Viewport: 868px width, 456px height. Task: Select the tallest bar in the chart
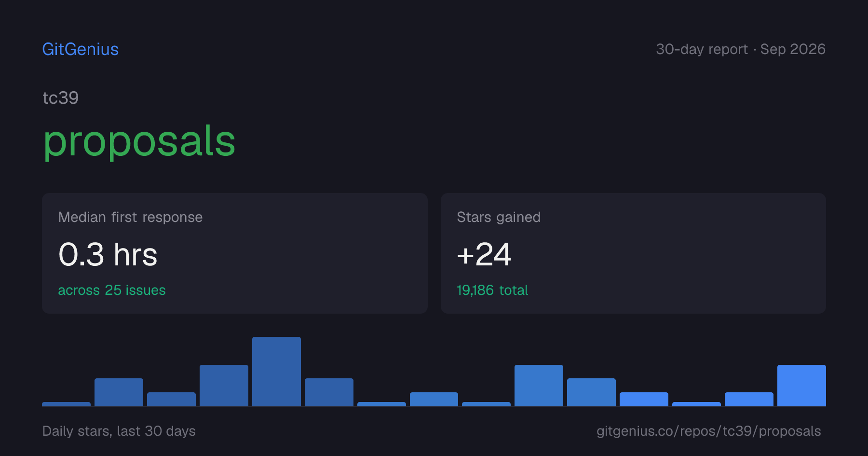[276, 372]
